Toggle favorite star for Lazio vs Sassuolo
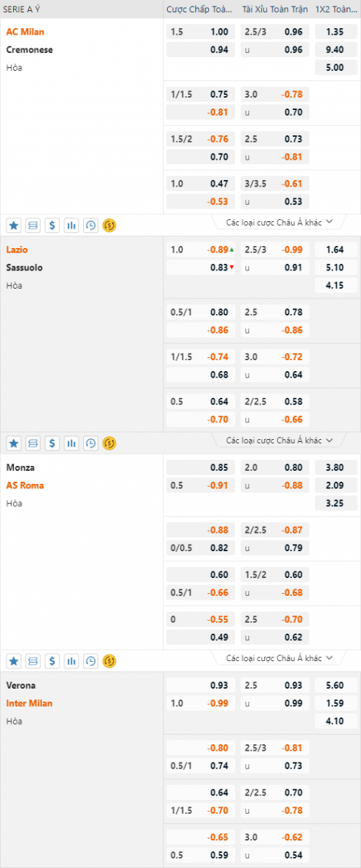This screenshot has width=361, height=868. [14, 443]
